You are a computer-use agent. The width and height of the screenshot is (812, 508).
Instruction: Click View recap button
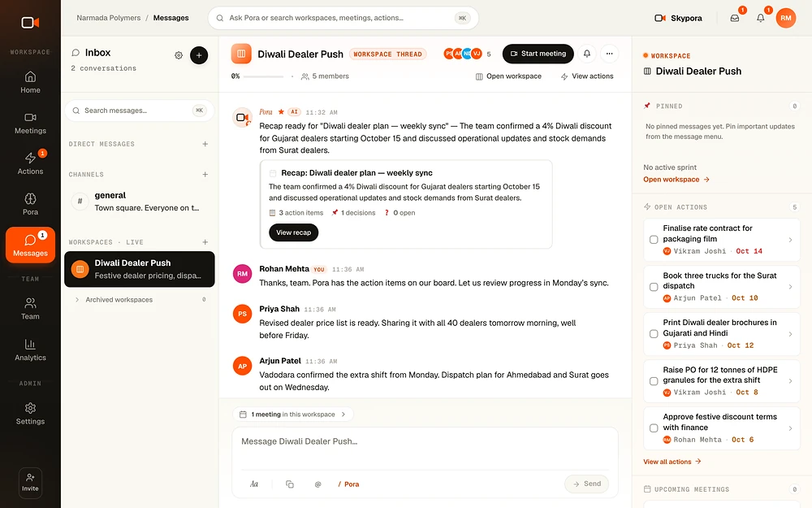pos(294,232)
